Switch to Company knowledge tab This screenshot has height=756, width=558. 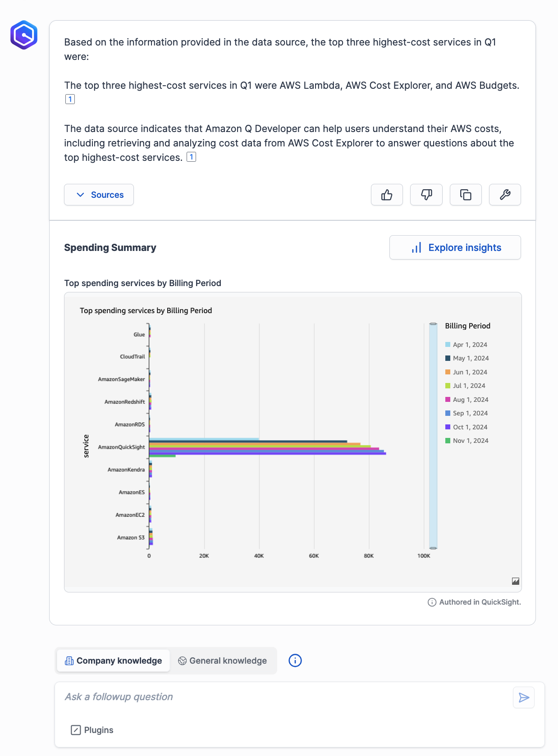point(114,660)
